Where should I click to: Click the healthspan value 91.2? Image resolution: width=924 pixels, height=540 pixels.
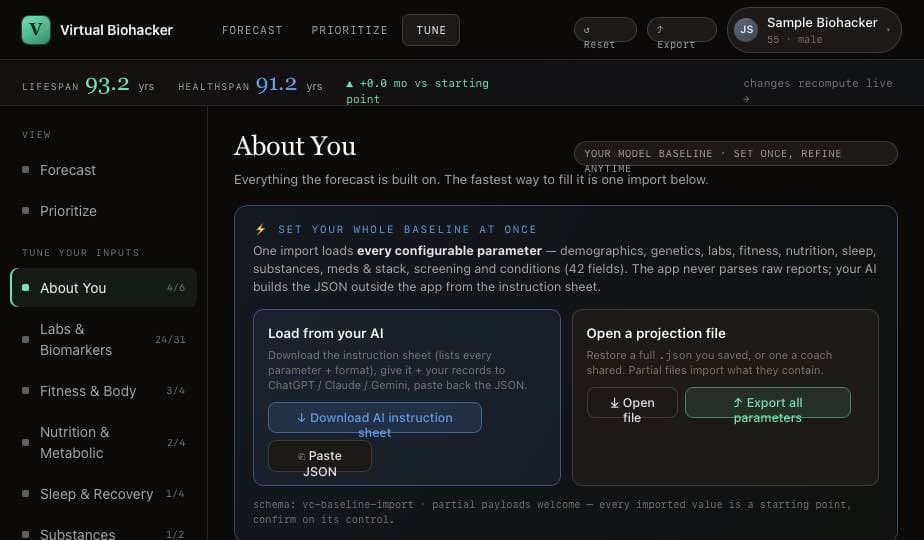coord(276,84)
